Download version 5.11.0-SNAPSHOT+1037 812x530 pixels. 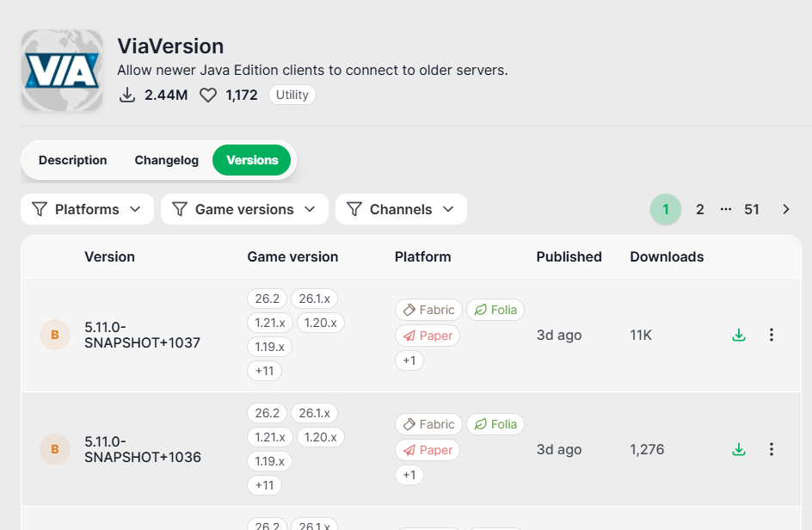(739, 336)
